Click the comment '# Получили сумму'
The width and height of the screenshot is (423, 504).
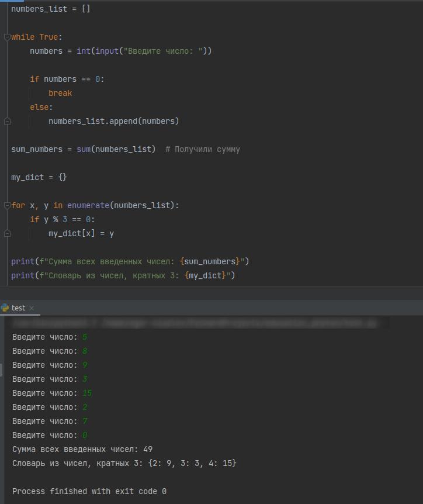coord(203,150)
